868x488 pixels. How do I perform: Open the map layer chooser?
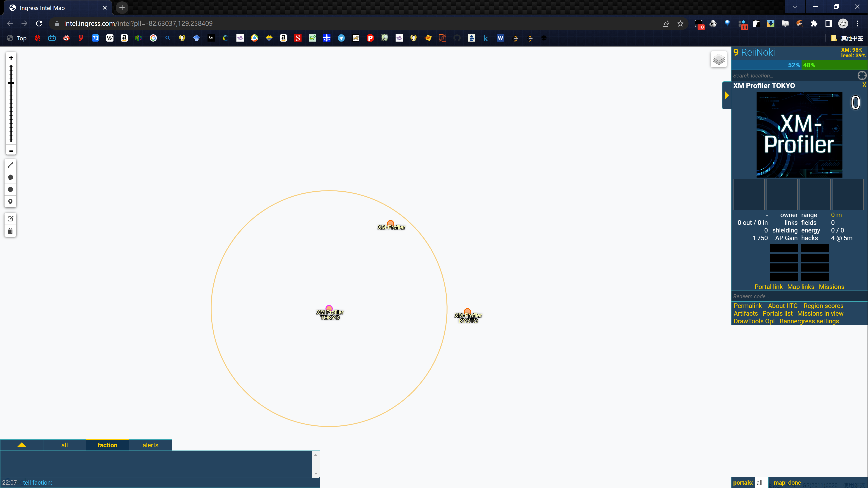pos(718,60)
